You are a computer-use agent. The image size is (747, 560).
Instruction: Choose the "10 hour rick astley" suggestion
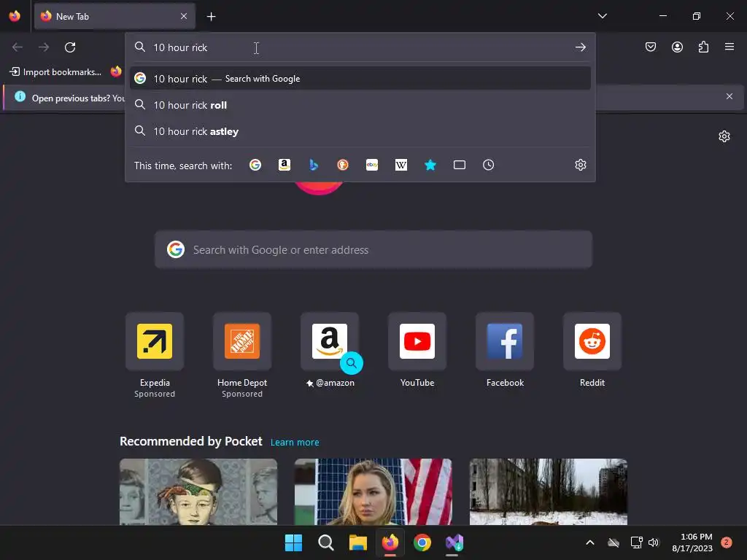click(360, 131)
